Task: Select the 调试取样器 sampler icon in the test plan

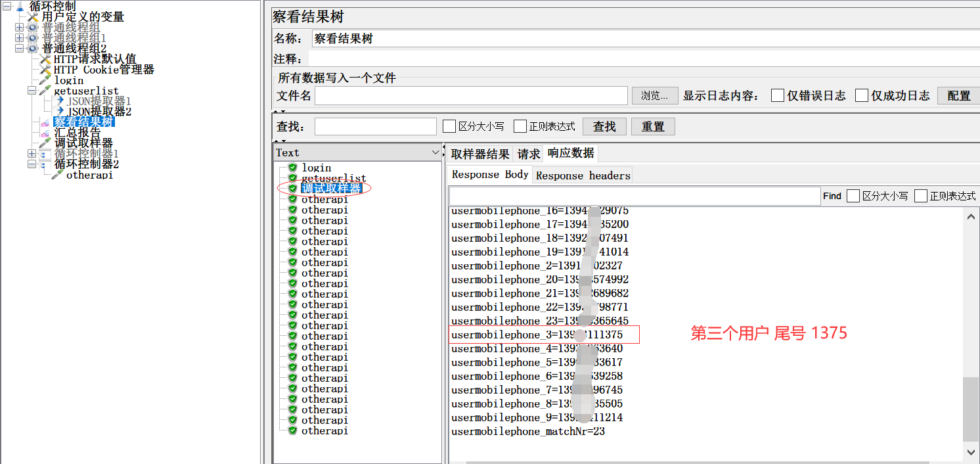Action: pos(45,143)
